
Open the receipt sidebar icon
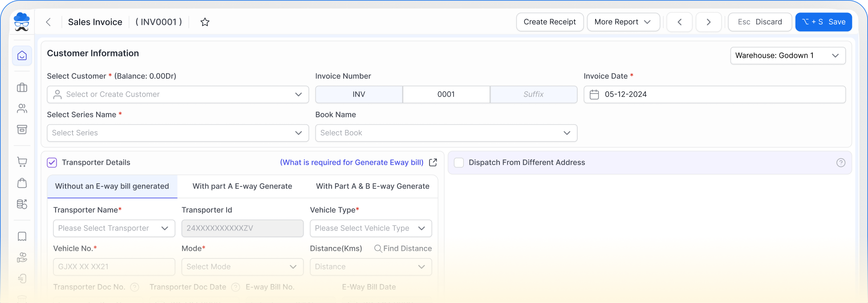click(x=22, y=236)
